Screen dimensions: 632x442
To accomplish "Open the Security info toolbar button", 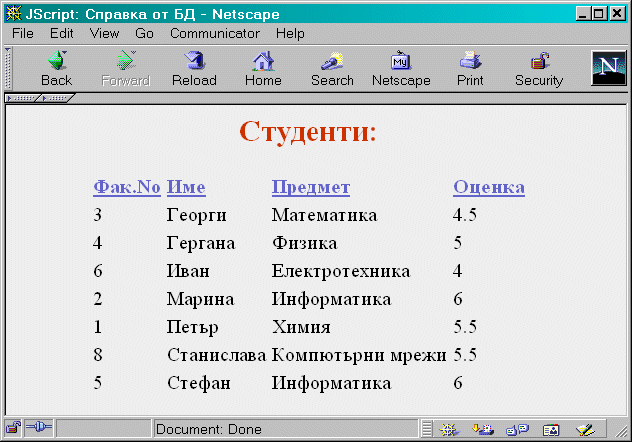I will coord(539,69).
